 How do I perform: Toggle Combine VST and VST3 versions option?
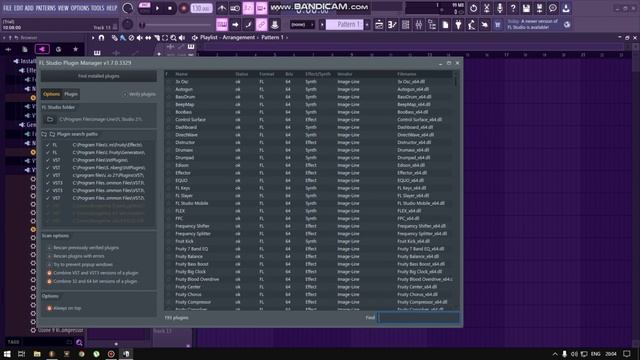pyautogui.click(x=93, y=273)
